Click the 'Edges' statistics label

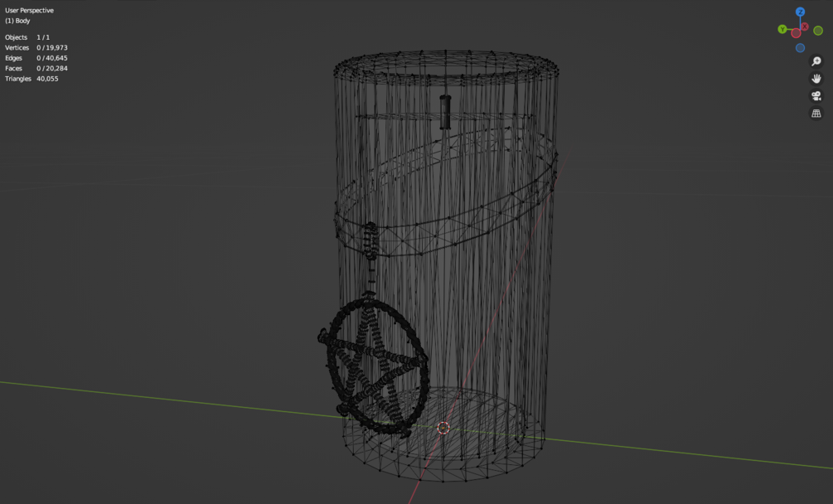pyautogui.click(x=14, y=58)
